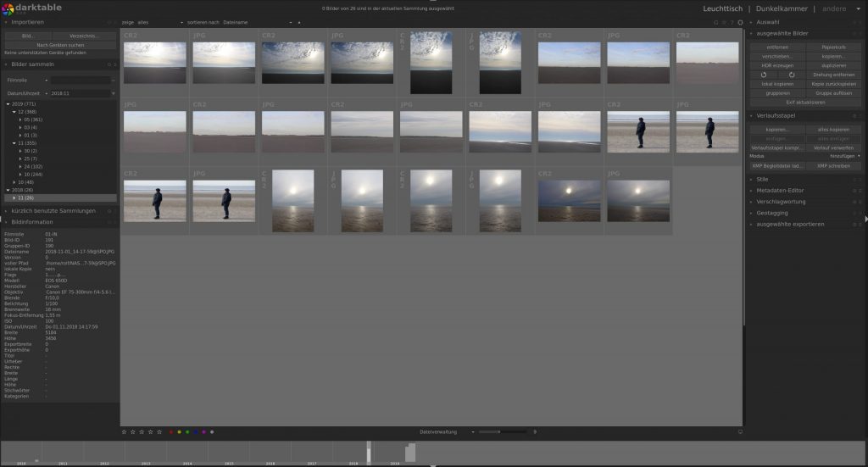This screenshot has height=467, width=868.
Task: Open the preferences gear icon in top toolbar
Action: point(740,23)
